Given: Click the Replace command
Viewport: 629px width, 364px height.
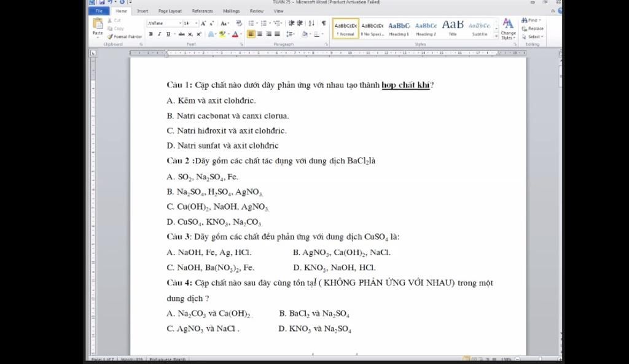Looking at the screenshot, I should [x=533, y=28].
